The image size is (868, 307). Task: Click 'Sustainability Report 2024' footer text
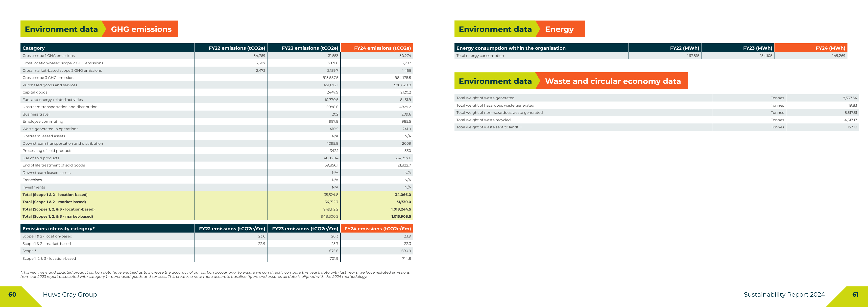[784, 295]
